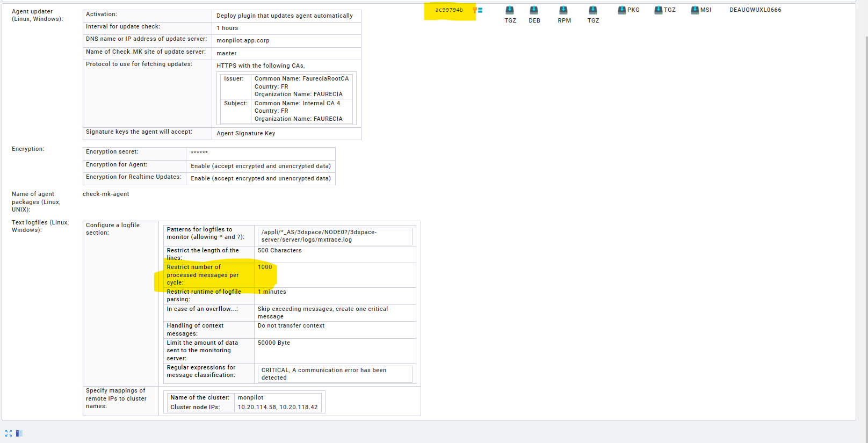Click the first TGZ download icon left of DEB
The image size is (868, 443).
tap(510, 10)
